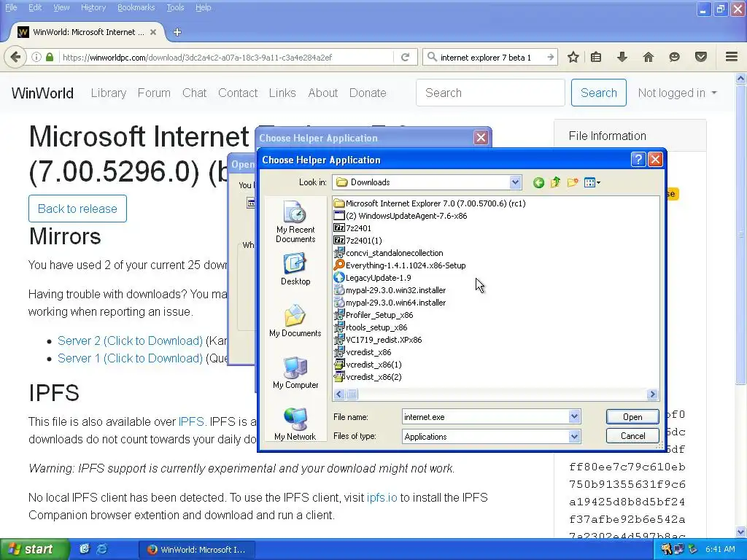Open WinWorld Library nav link
Image resolution: width=747 pixels, height=560 pixels.
(x=109, y=93)
